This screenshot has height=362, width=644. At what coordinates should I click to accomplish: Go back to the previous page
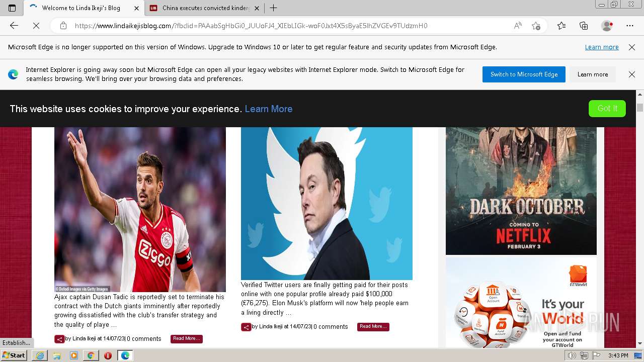pyautogui.click(x=14, y=26)
